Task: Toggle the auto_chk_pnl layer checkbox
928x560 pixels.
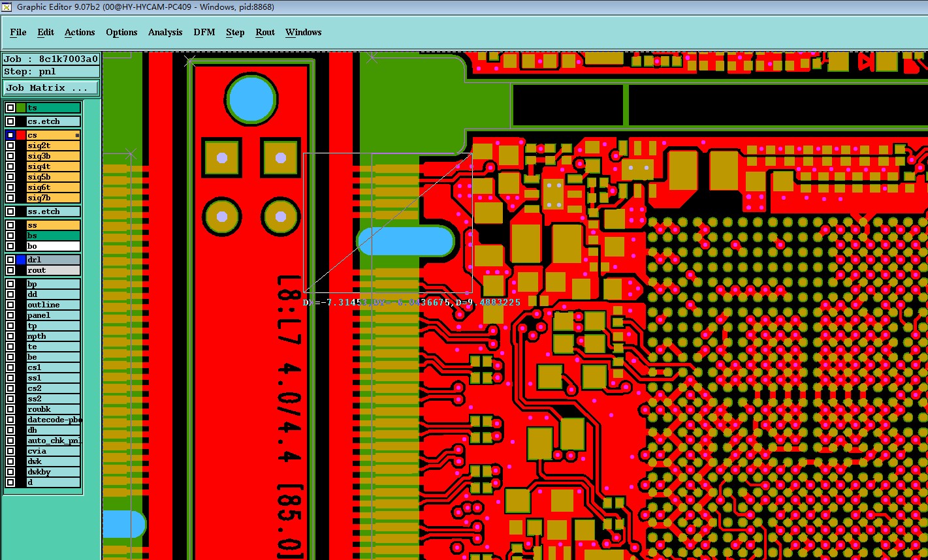Action: coord(10,441)
